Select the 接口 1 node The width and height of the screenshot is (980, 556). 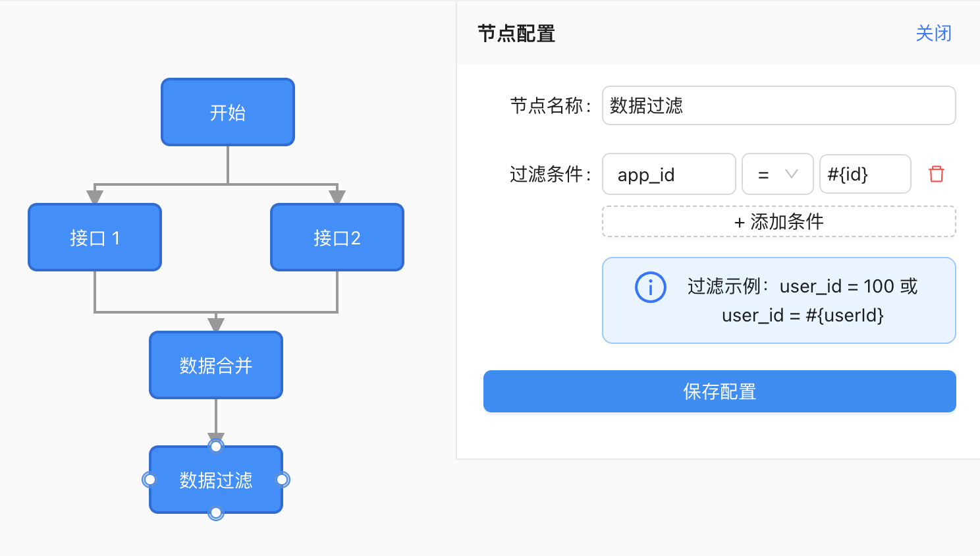click(x=95, y=238)
